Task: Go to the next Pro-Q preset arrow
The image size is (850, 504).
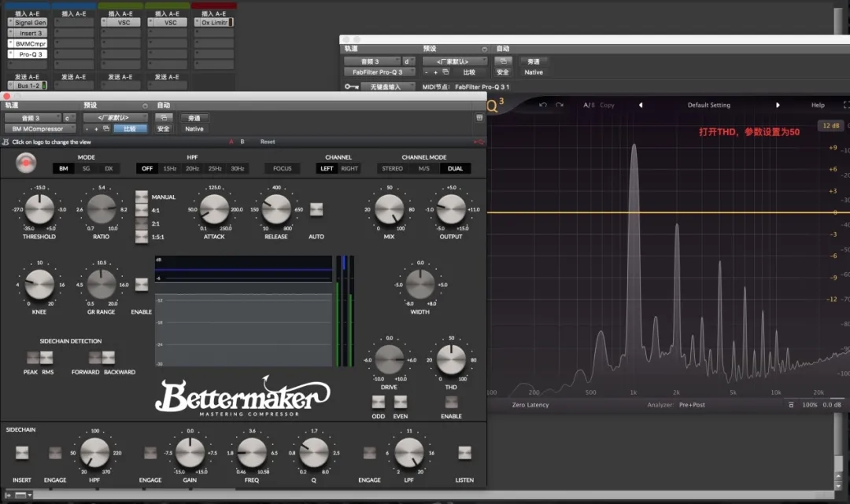Action: pos(778,105)
